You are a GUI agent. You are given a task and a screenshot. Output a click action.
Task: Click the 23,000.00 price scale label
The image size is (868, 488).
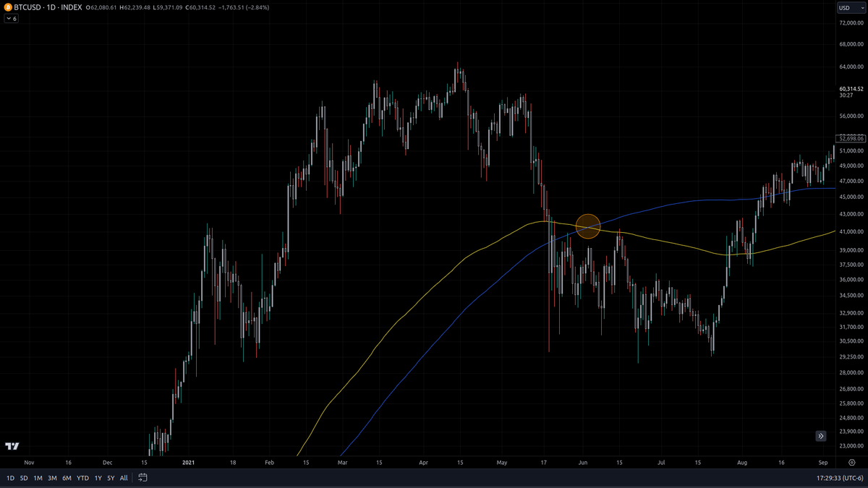[x=851, y=445]
